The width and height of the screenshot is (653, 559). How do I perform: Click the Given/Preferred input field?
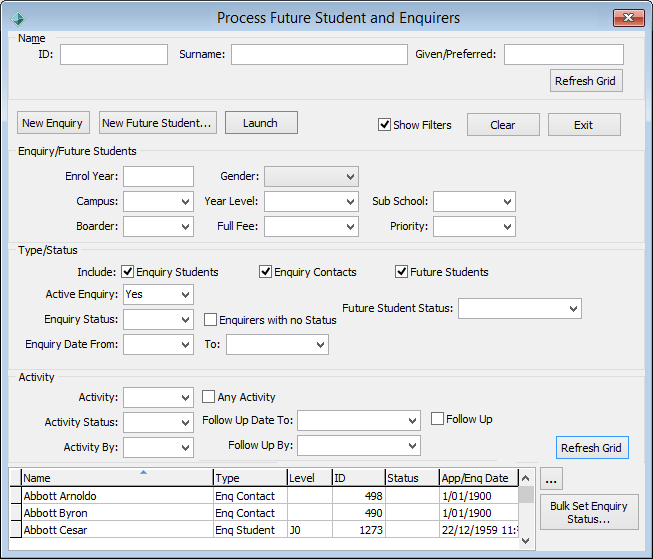[x=563, y=55]
